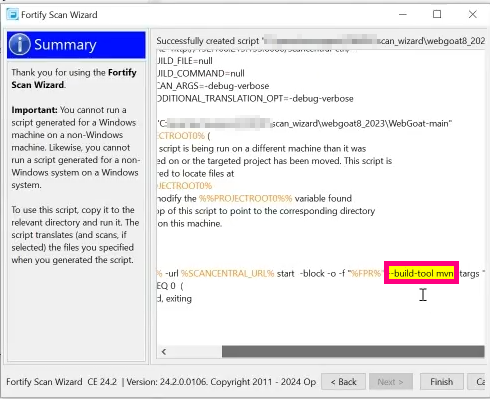Click the Summary info icon
This screenshot has height=399, width=490.
[x=20, y=44]
